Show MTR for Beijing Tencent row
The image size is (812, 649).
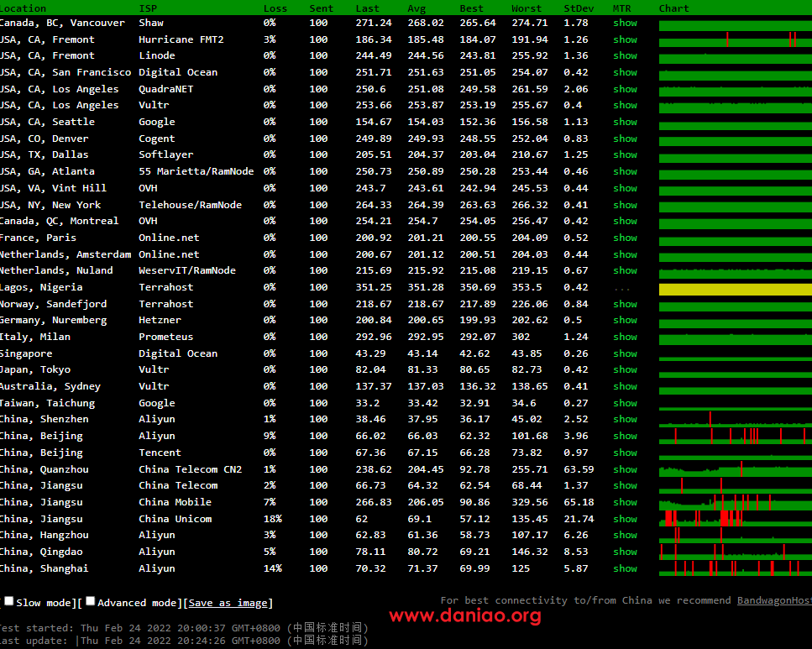coord(625,453)
